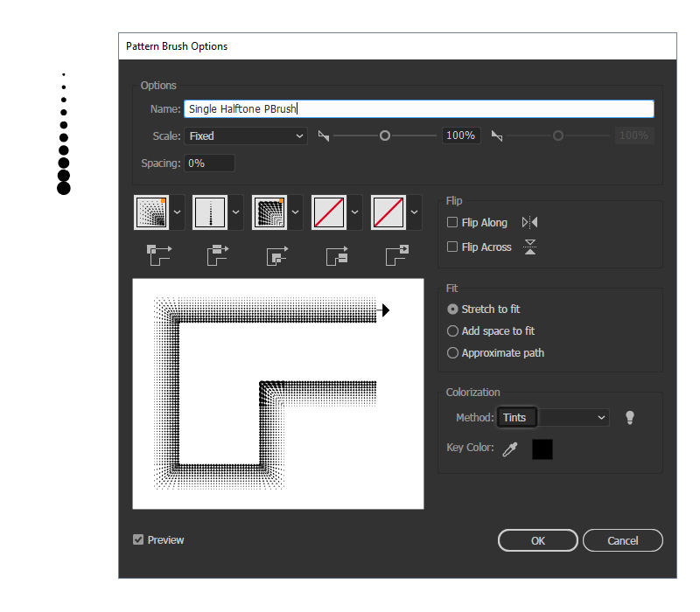Expand the outer corner tile dropdown arrow
Screen dimensions: 700x612
[178, 212]
